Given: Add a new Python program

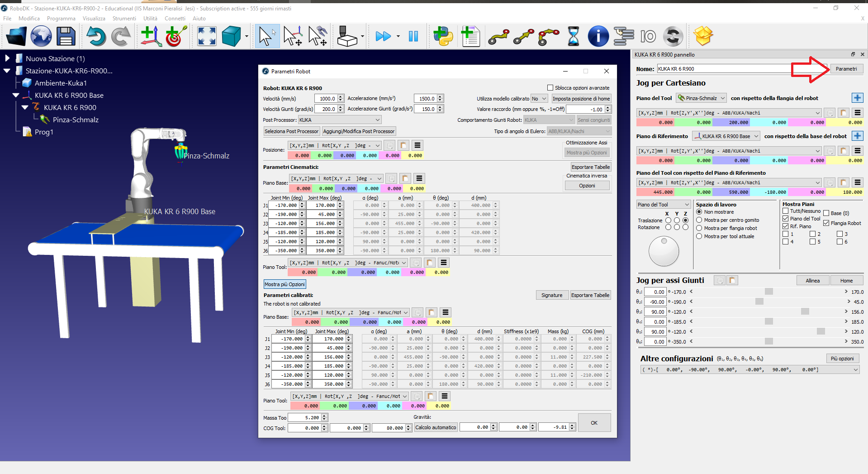Looking at the screenshot, I should pyautogui.click(x=443, y=36).
